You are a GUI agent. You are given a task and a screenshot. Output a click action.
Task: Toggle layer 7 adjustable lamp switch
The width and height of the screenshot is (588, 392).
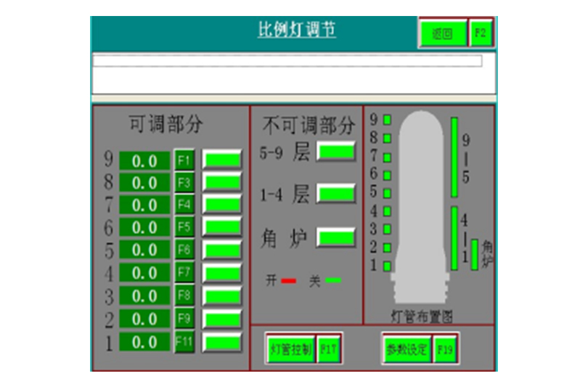[222, 205]
